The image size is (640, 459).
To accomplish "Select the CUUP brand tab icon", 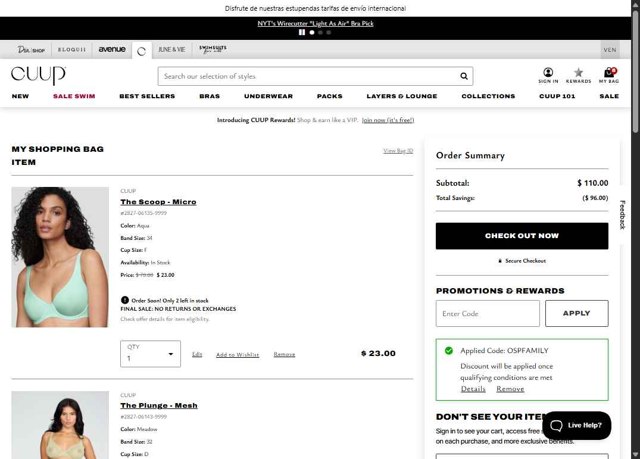I will [x=141, y=51].
